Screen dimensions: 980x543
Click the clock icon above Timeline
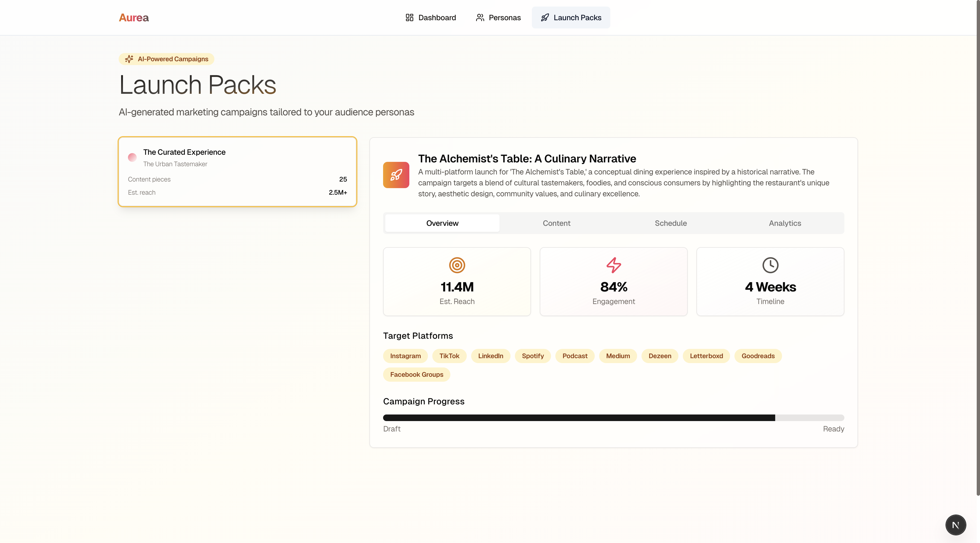(770, 265)
